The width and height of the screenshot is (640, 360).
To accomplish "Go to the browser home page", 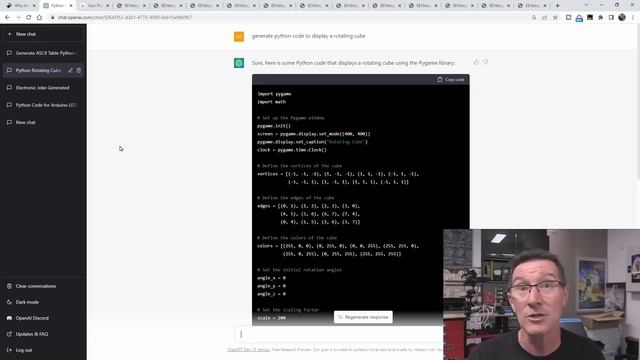I will (39, 18).
